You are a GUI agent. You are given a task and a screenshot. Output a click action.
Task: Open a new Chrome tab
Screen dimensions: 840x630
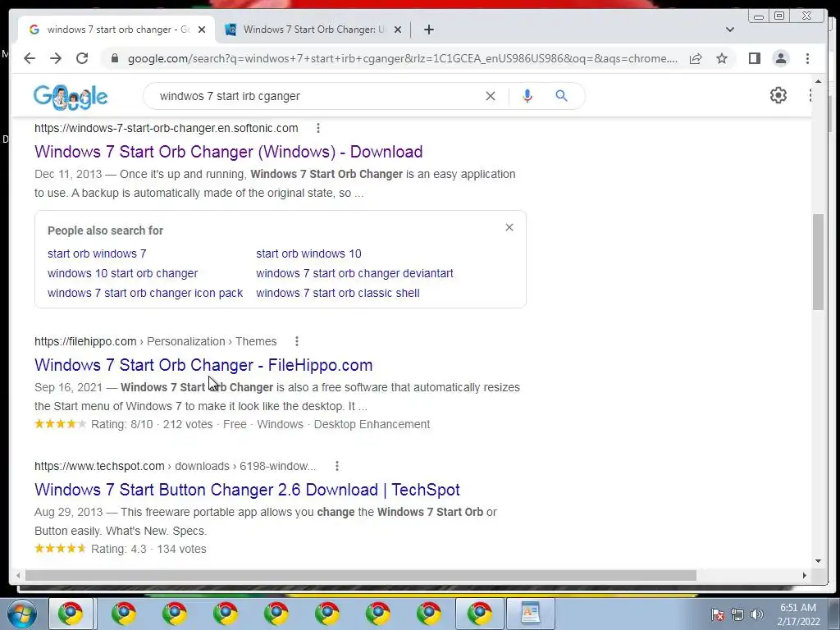coord(428,30)
